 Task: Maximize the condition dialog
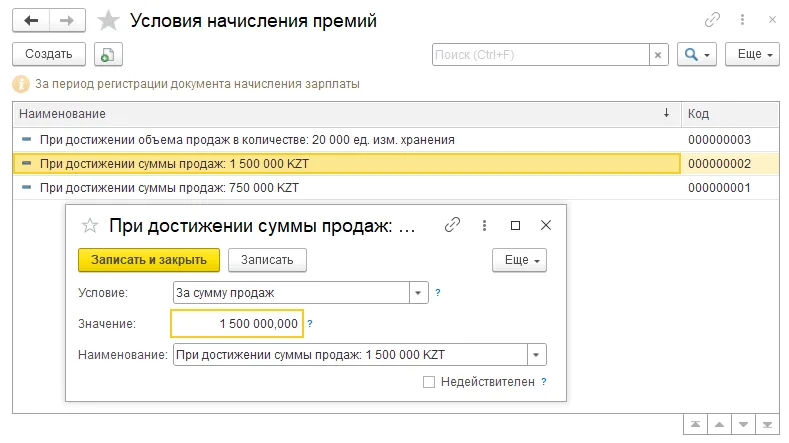pos(515,226)
